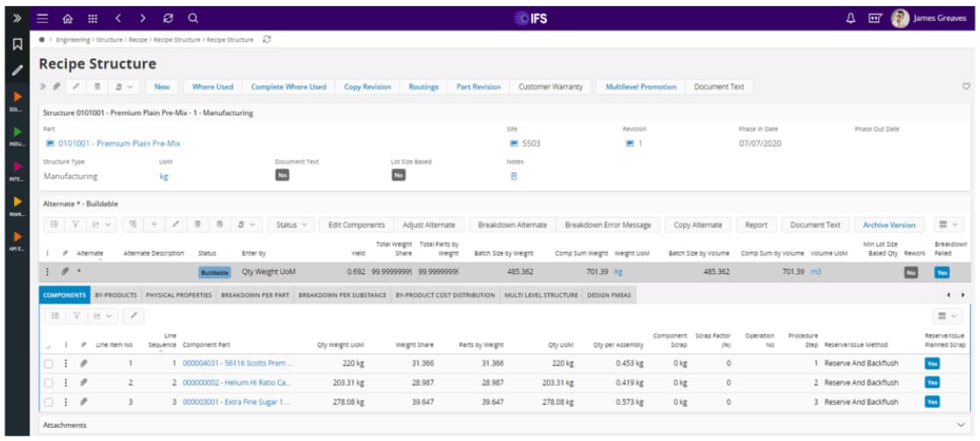Click Breakdown Alternate
The height and width of the screenshot is (441, 980).
pyautogui.click(x=512, y=225)
